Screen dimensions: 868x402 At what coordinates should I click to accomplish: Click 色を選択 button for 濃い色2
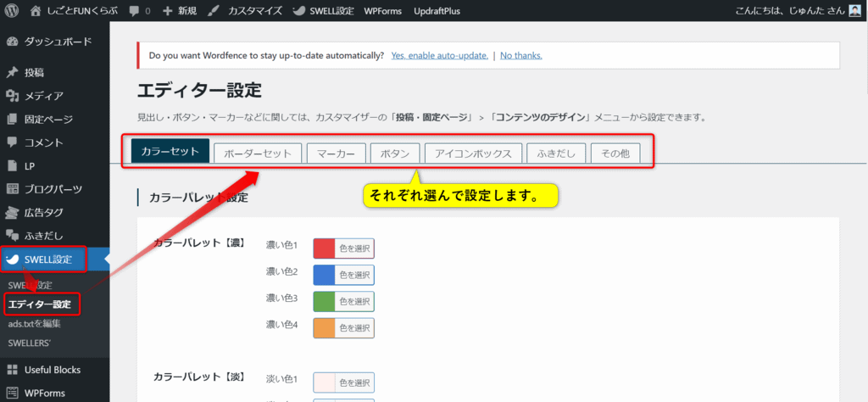355,275
